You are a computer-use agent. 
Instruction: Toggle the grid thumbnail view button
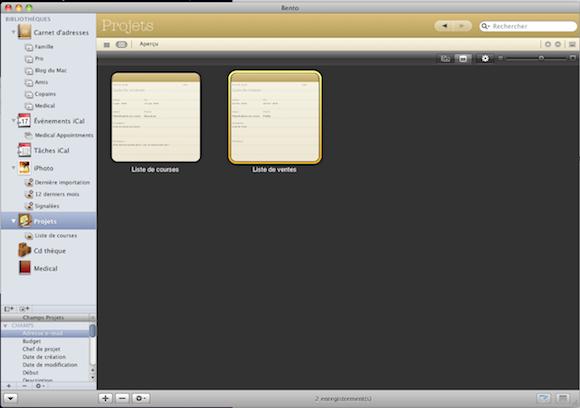463,58
